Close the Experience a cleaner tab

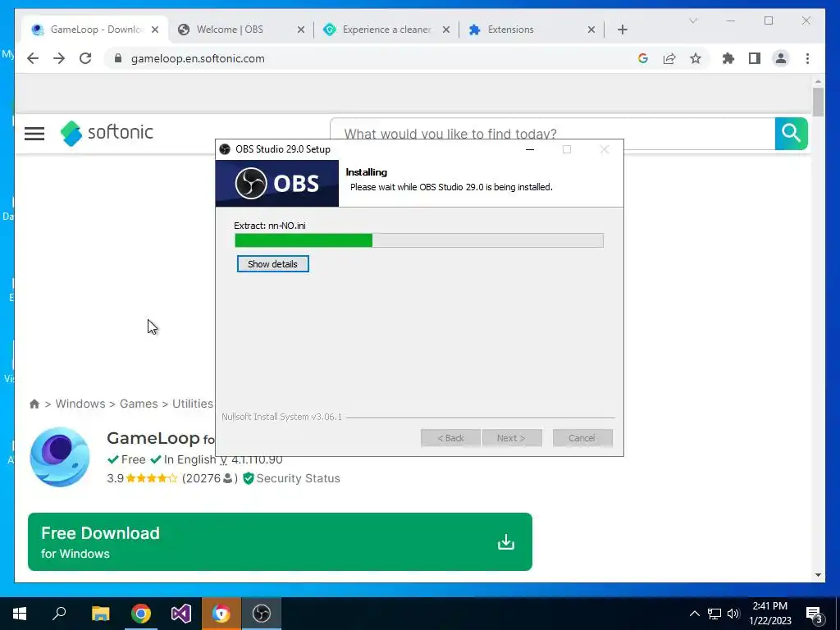pyautogui.click(x=445, y=30)
